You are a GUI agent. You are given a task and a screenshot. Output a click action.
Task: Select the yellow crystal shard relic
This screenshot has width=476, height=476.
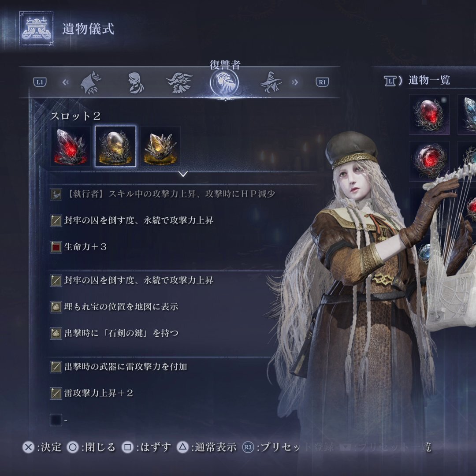[x=160, y=146]
